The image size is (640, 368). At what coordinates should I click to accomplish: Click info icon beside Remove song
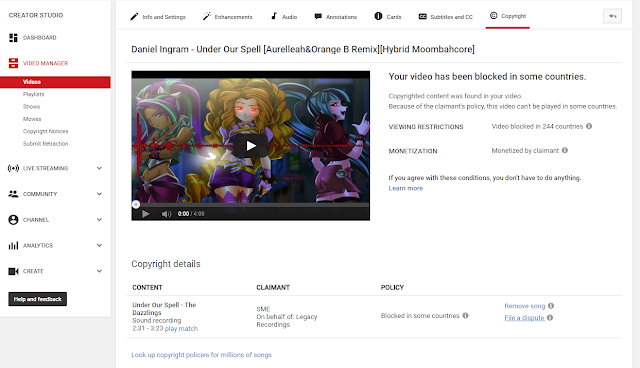point(551,306)
